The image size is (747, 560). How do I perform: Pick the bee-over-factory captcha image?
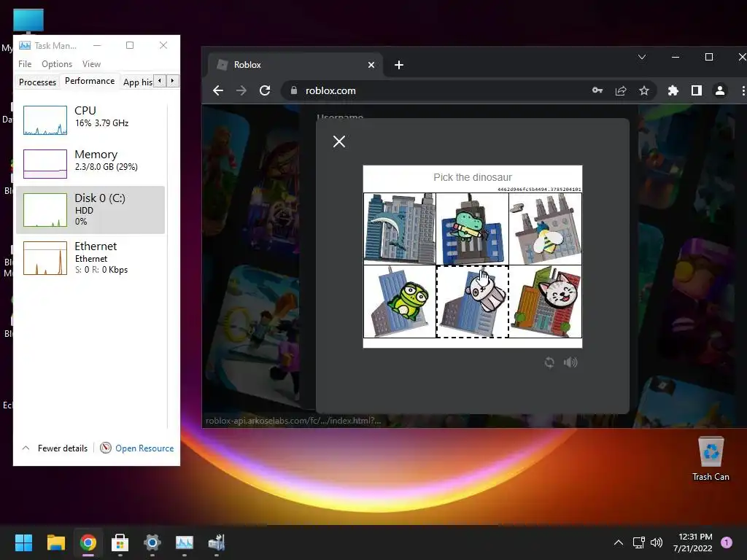pyautogui.click(x=545, y=228)
